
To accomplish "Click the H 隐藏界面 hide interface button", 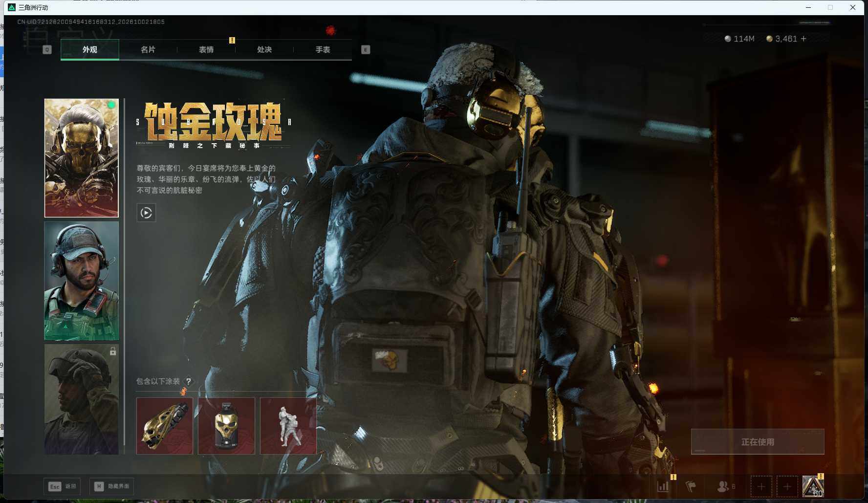I will [111, 486].
